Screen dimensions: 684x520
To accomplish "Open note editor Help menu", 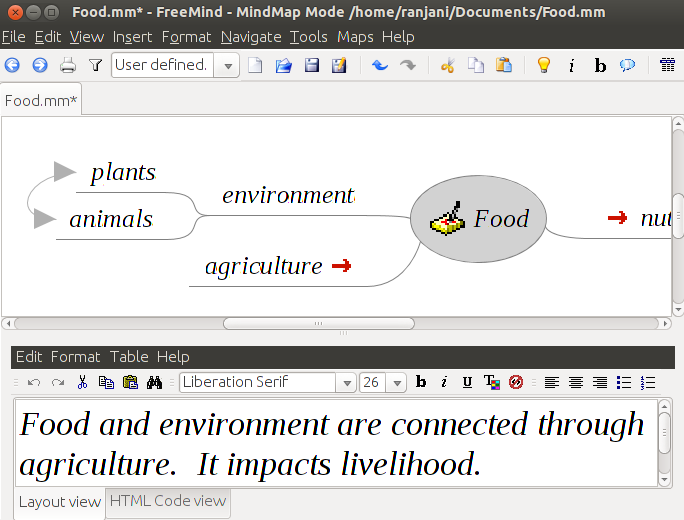I will coord(173,357).
